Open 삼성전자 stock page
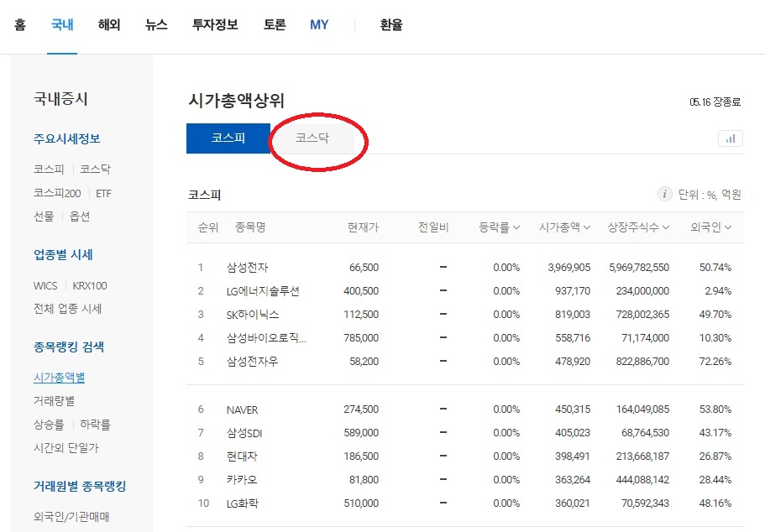This screenshot has height=532, width=765. [248, 267]
